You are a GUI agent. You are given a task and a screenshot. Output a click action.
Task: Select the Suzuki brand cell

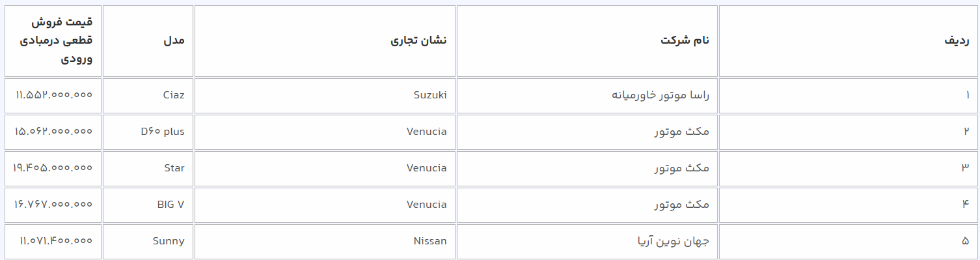[x=325, y=95]
